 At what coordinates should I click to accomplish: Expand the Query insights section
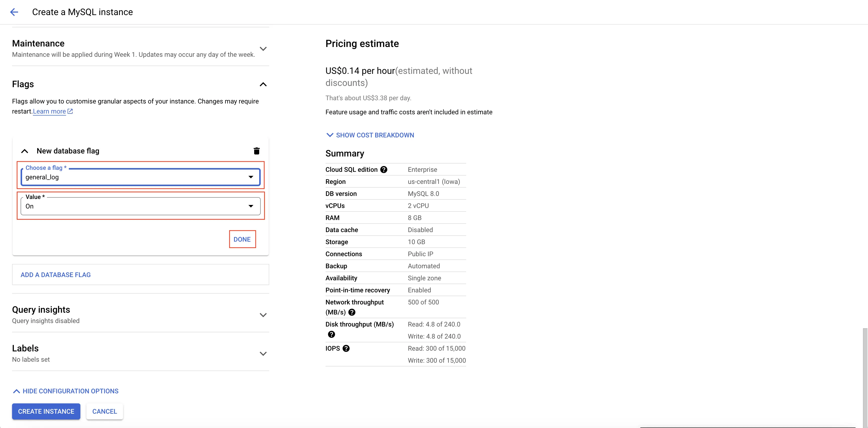pos(263,315)
